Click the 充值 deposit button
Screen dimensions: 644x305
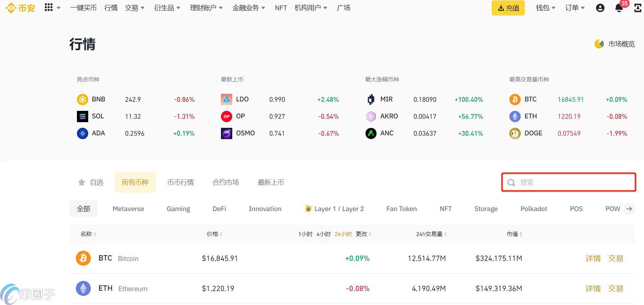pos(508,8)
